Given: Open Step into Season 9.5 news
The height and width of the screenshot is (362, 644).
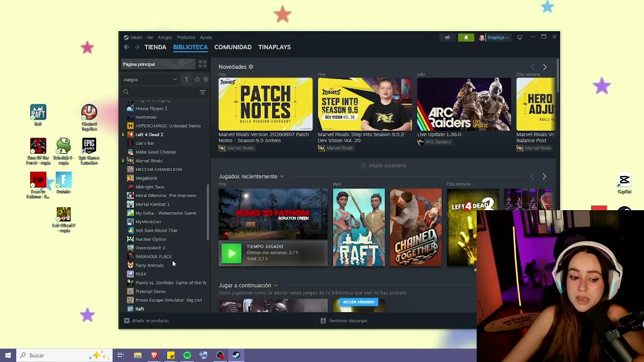Looking at the screenshot, I should tap(364, 104).
